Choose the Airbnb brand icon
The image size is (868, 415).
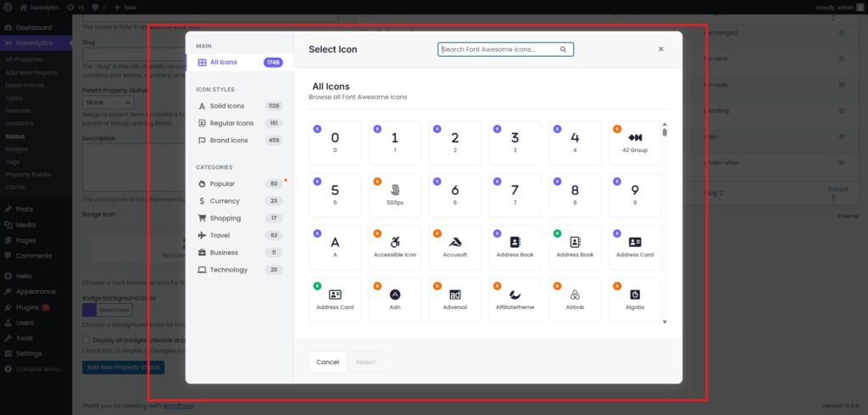[x=575, y=299]
